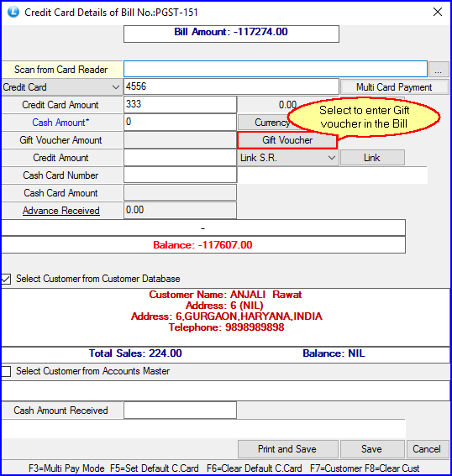Save the credit card details
Image resolution: width=452 pixels, height=476 pixels.
coord(371,449)
